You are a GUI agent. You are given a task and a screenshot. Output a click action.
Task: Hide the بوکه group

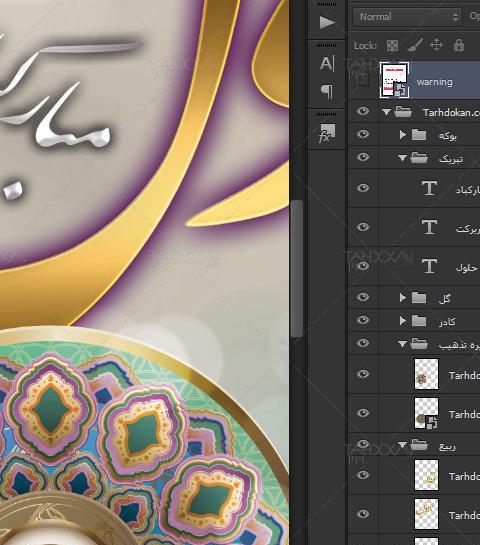click(x=363, y=134)
